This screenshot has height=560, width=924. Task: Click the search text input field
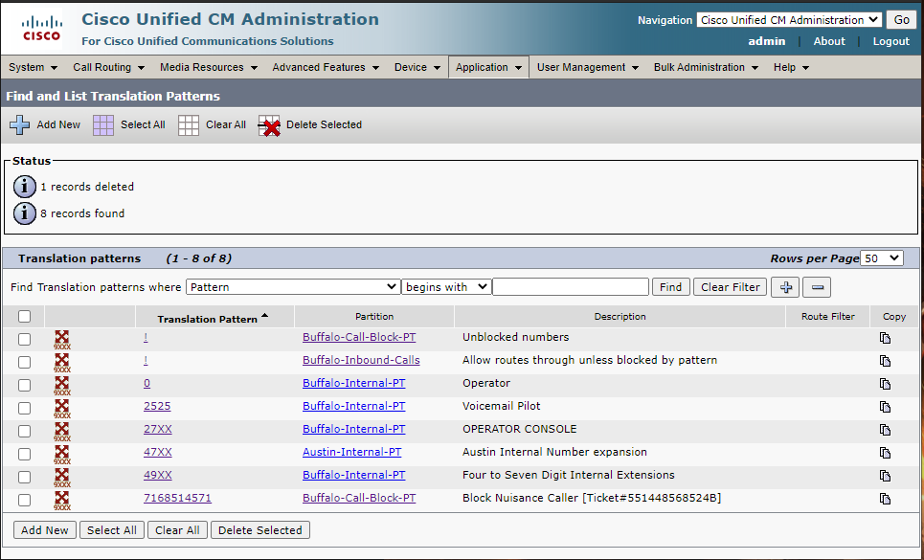point(571,287)
